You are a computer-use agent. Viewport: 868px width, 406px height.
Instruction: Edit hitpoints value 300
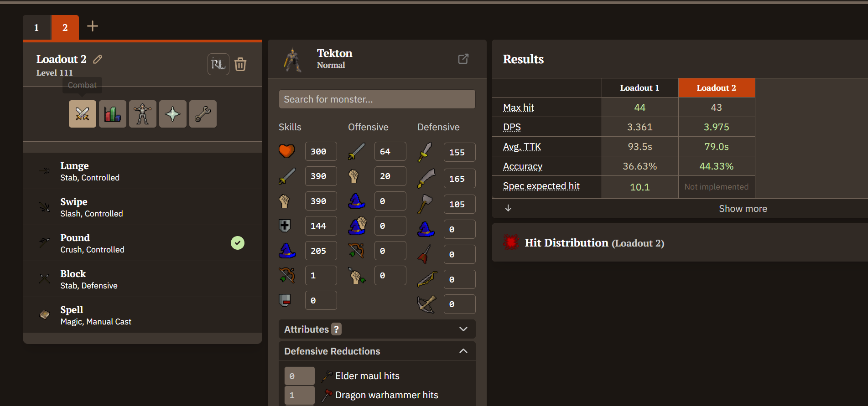click(321, 151)
